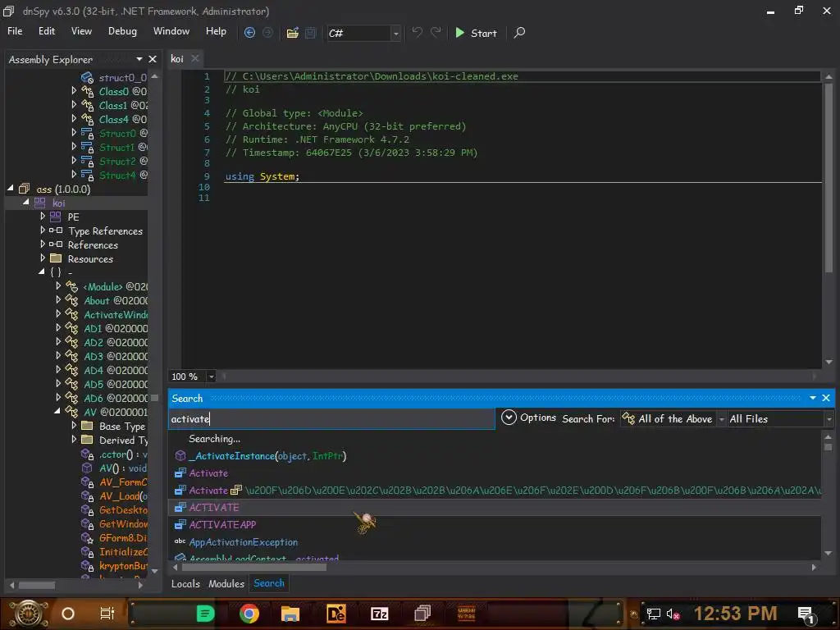The width and height of the screenshot is (840, 630).
Task: Open Google Chrome from the taskbar
Action: 249,614
